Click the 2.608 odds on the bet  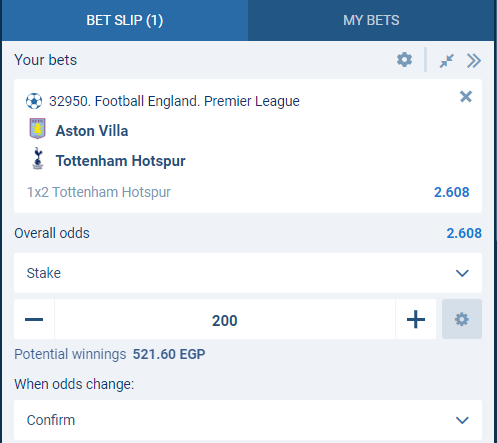451,192
